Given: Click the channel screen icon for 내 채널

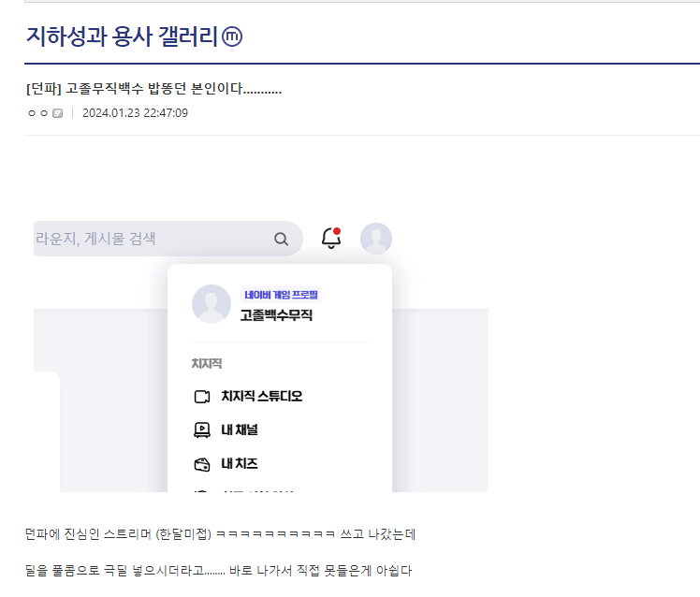Looking at the screenshot, I should point(202,430).
